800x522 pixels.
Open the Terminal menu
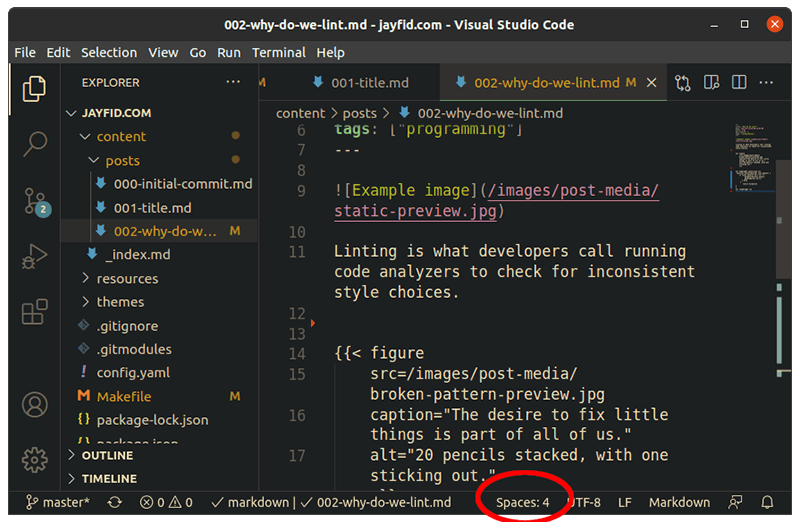point(279,53)
